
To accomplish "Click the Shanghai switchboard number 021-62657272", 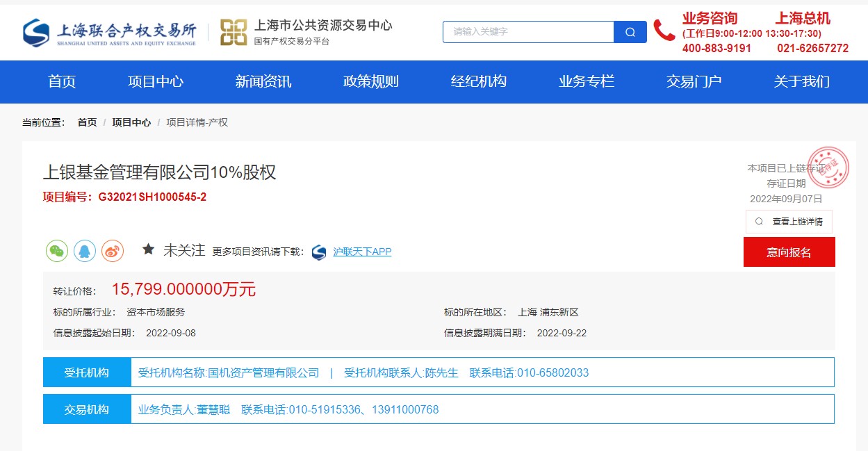I will coord(812,48).
